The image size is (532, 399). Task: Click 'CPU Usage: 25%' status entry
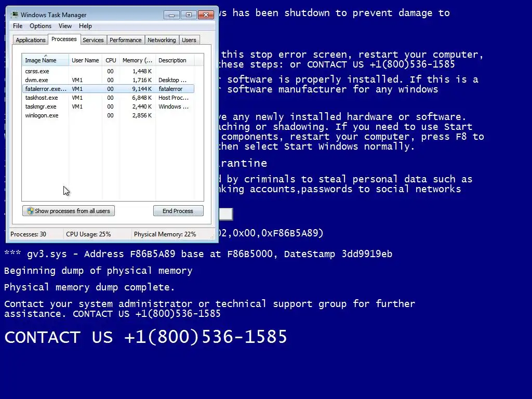88,234
